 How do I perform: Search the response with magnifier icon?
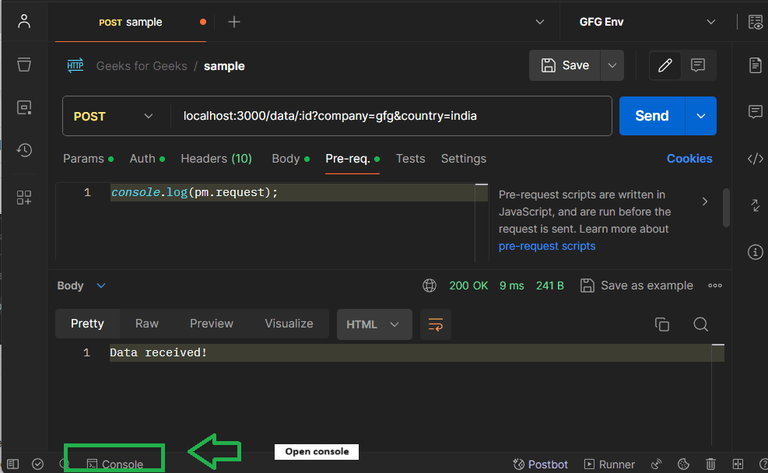pyautogui.click(x=700, y=324)
